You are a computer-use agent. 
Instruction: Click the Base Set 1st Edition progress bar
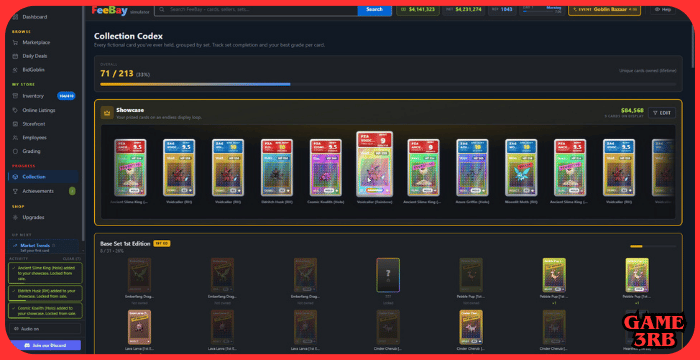tap(653, 246)
